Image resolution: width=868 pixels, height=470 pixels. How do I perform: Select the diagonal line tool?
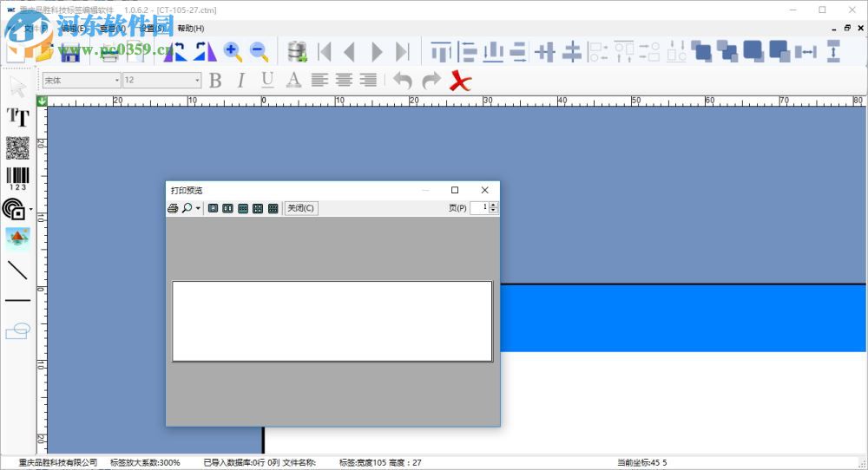[x=17, y=271]
